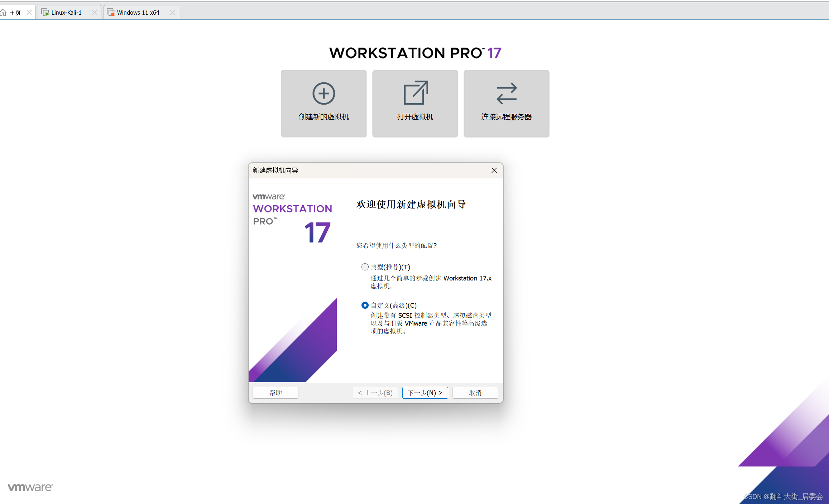Click the 连接远程服务器 tile label
The height and width of the screenshot is (504, 829).
coord(506,117)
